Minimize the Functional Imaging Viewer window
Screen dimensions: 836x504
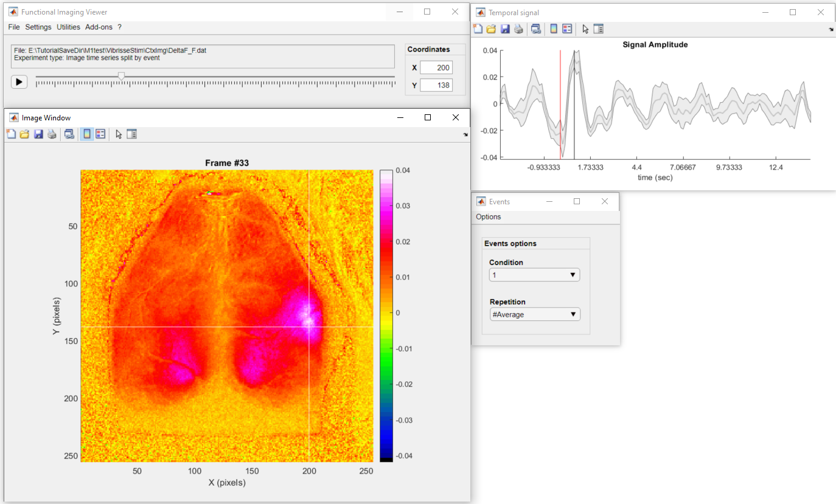400,12
